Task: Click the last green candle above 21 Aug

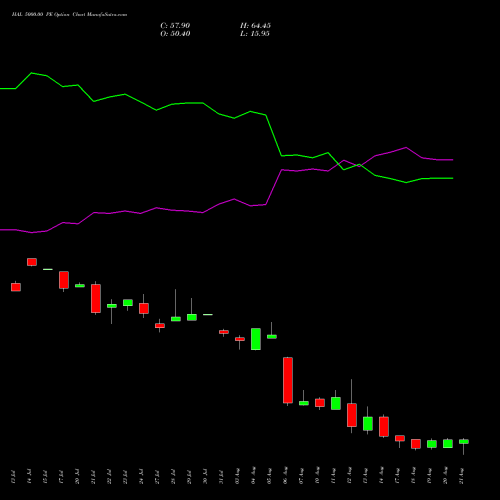Action: click(464, 441)
